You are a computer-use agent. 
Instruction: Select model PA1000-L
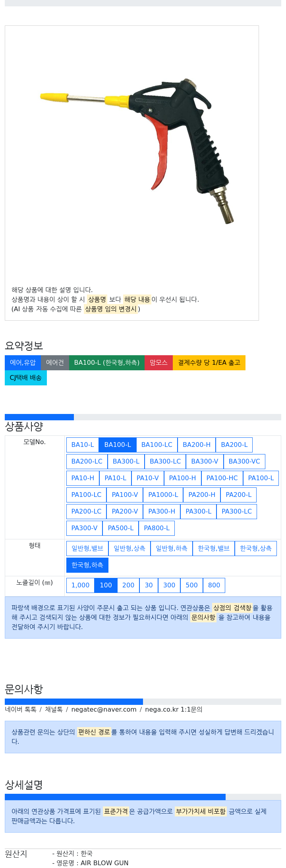(163, 495)
